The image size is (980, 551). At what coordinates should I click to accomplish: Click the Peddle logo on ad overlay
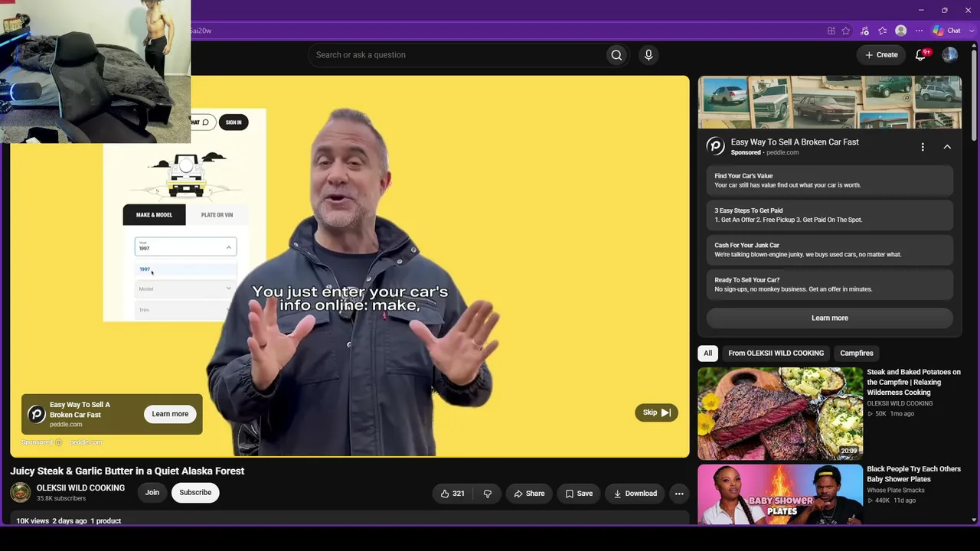pyautogui.click(x=36, y=414)
